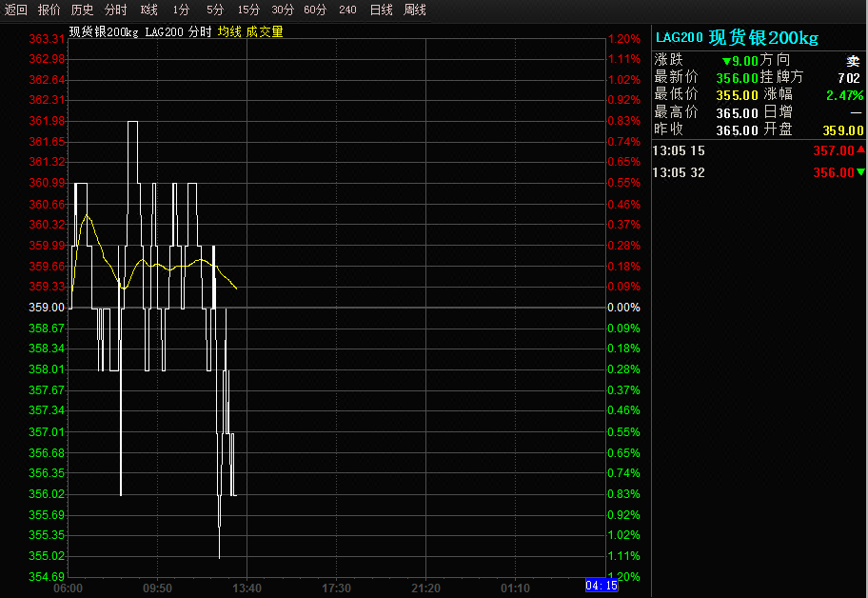Click the 日增 label in quote panel
This screenshot has height=598, width=868.
778,112
